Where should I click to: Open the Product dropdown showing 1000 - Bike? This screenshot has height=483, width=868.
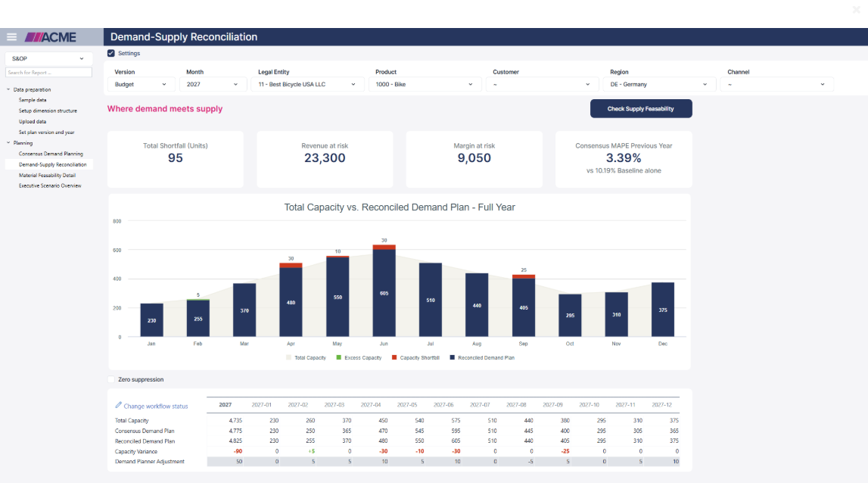point(424,84)
